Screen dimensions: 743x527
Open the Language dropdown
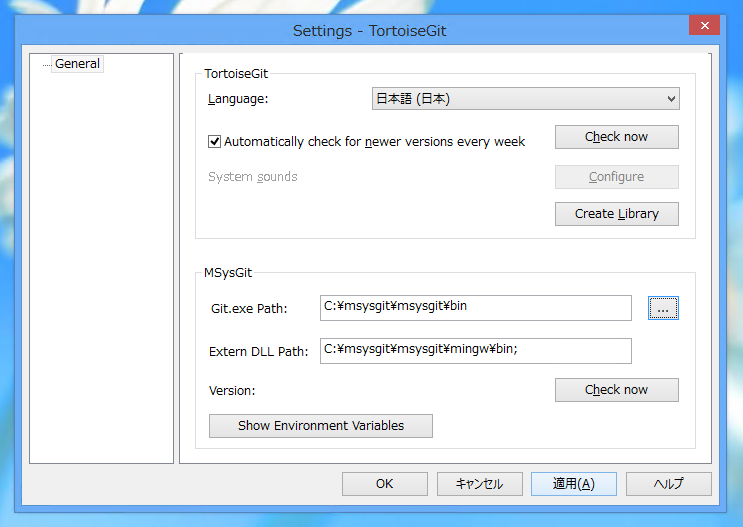[x=526, y=99]
